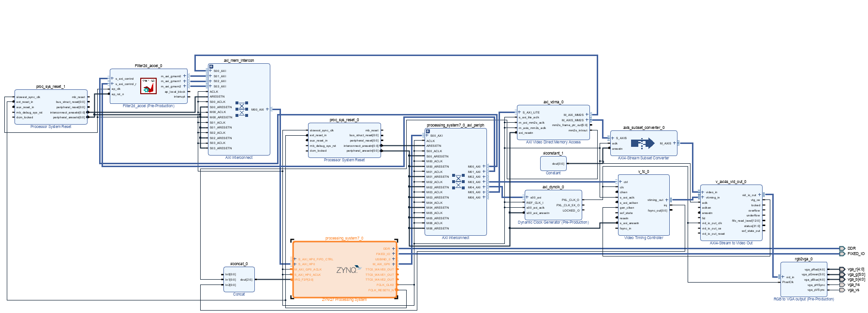Expand the S00_AXI interface on axi_mem_intercon
Viewport: 868px width, 313px height.
[x=210, y=71]
